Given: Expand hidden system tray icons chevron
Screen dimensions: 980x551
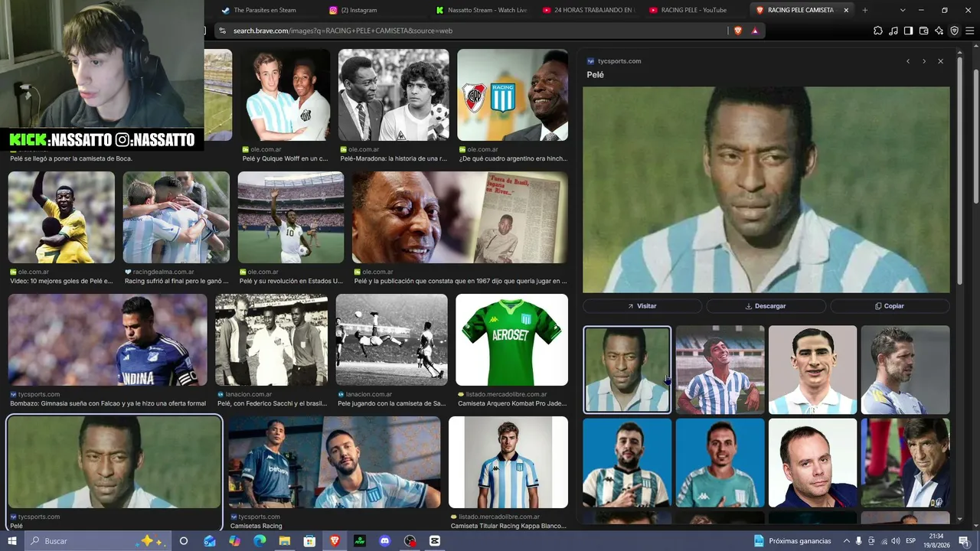Looking at the screenshot, I should 846,541.
